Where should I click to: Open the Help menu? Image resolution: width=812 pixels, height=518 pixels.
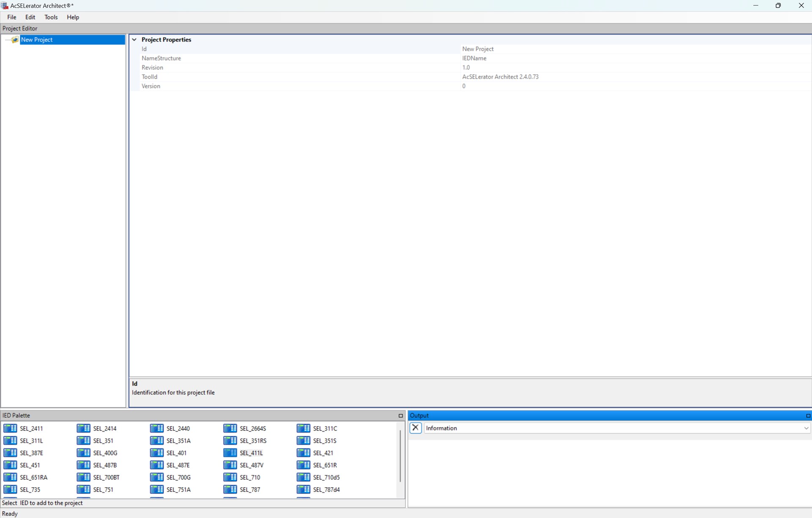click(73, 17)
